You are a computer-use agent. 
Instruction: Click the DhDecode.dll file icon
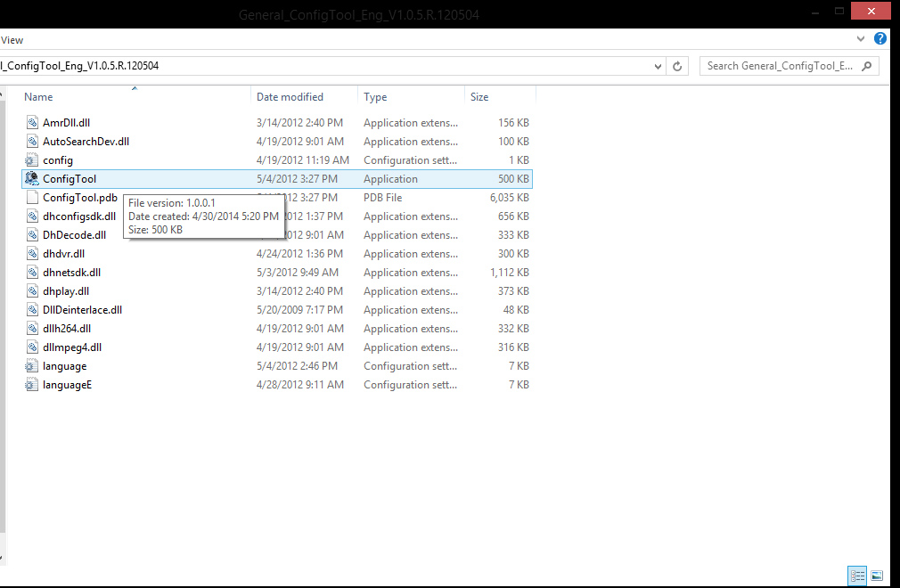pos(32,234)
